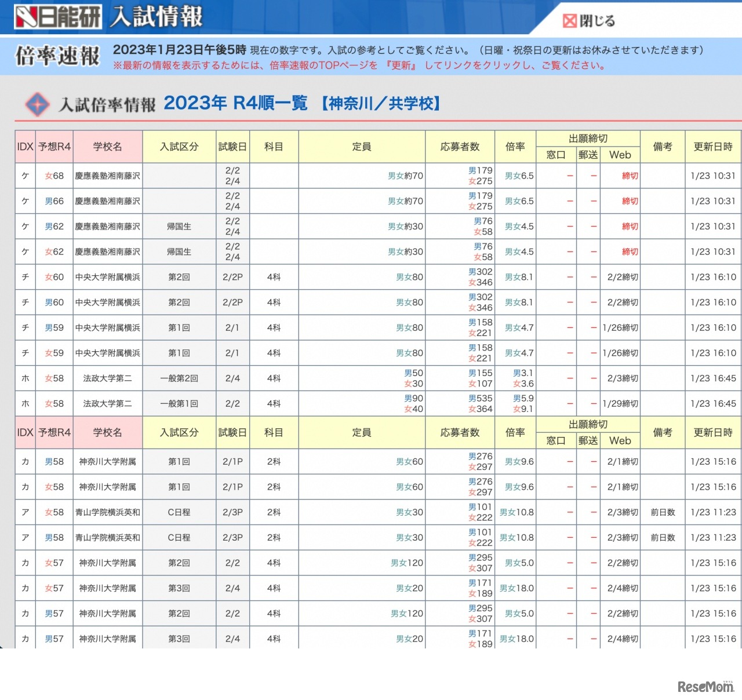
Task: Click the 応募者数 header in the top header row
Action: (460, 147)
